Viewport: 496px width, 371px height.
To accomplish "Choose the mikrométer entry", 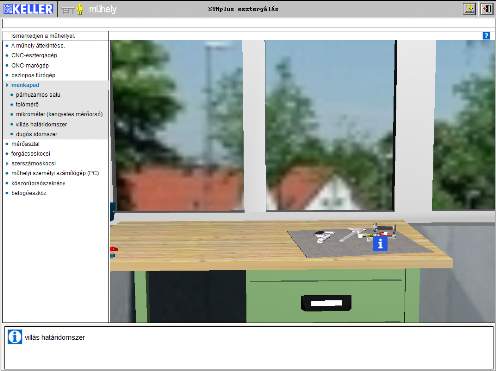I will pos(59,114).
